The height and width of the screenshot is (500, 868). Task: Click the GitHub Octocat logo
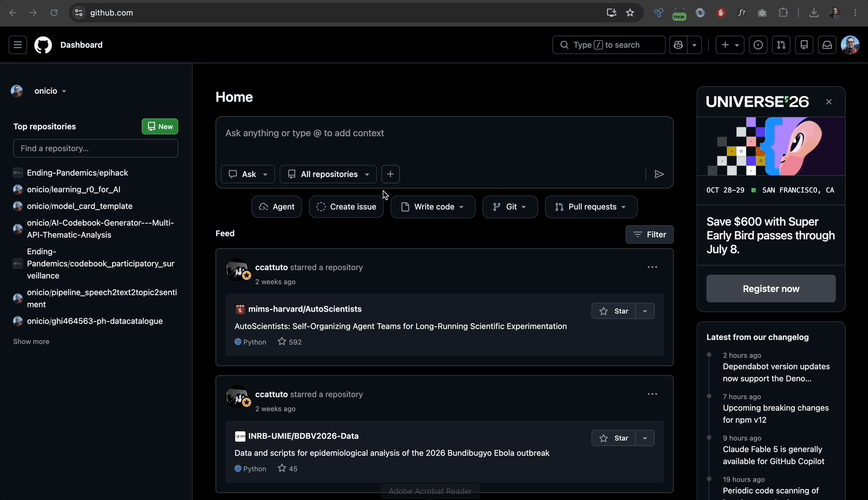pyautogui.click(x=43, y=45)
